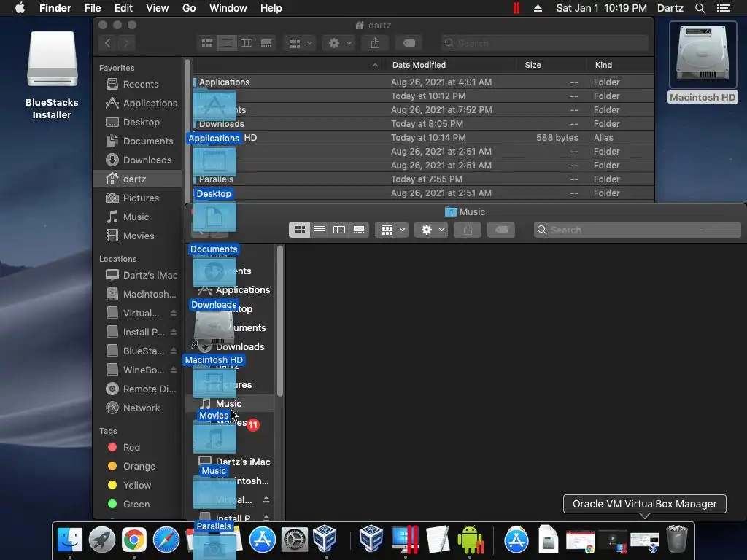747x560 pixels.
Task: Eject the WineBo... volume in sidebar
Action: point(174,370)
